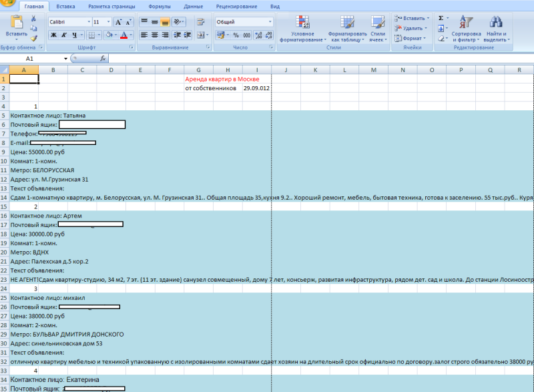Expand the Name Box dropdown arrow
This screenshot has width=534, height=392.
(x=65, y=59)
